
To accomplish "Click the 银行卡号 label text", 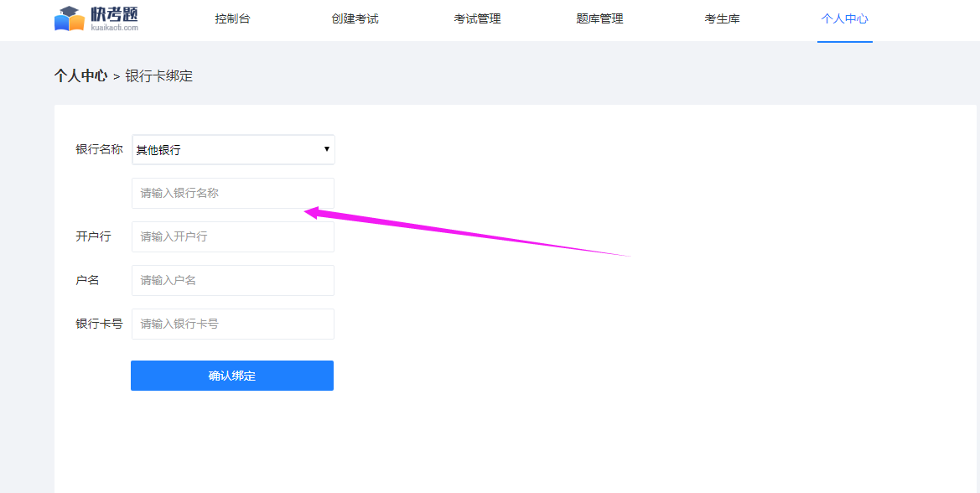I will [100, 324].
